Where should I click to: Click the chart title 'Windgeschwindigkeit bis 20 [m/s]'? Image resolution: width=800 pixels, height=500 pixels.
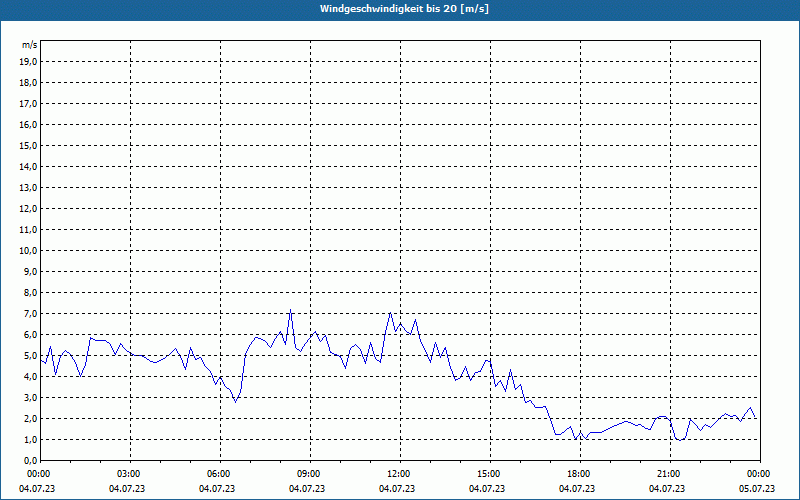tap(404, 9)
